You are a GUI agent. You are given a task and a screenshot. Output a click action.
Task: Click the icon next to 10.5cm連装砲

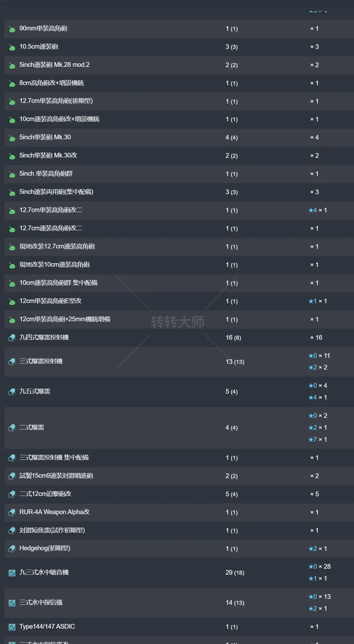point(12,47)
